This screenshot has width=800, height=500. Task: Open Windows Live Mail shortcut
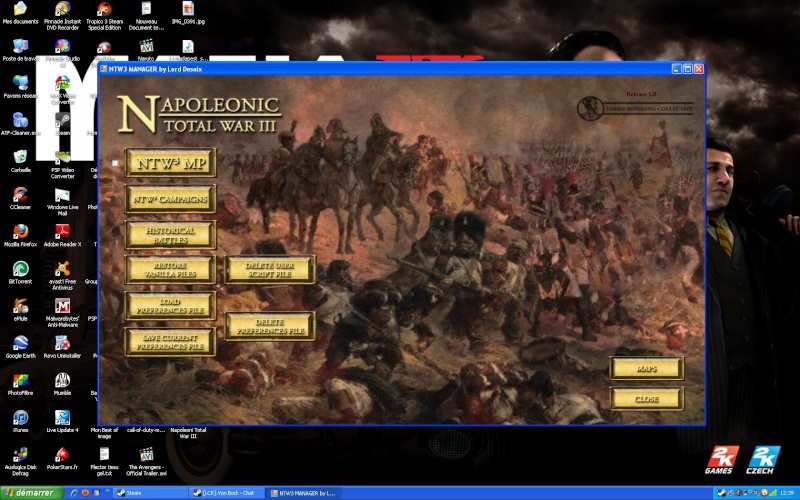coord(62,201)
